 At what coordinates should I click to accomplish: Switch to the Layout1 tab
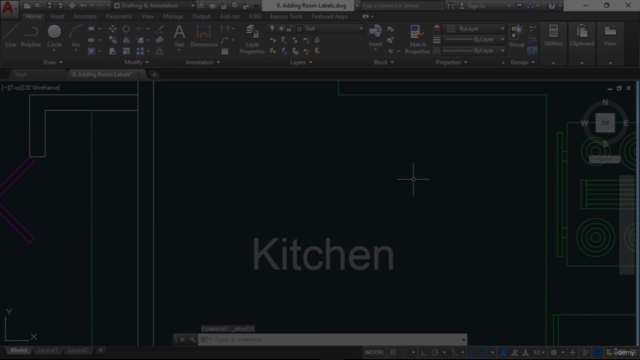[47, 350]
